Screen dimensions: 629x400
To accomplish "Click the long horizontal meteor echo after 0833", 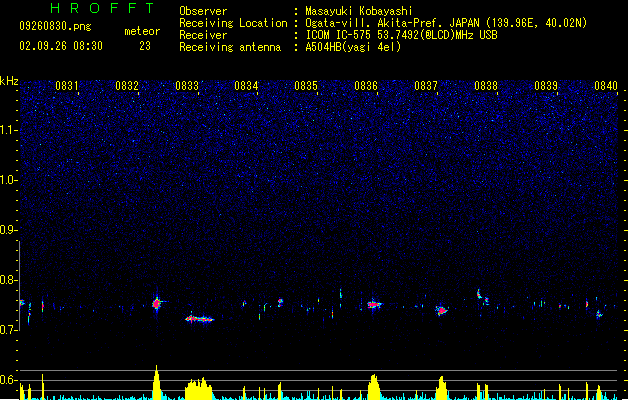I will [x=199, y=319].
